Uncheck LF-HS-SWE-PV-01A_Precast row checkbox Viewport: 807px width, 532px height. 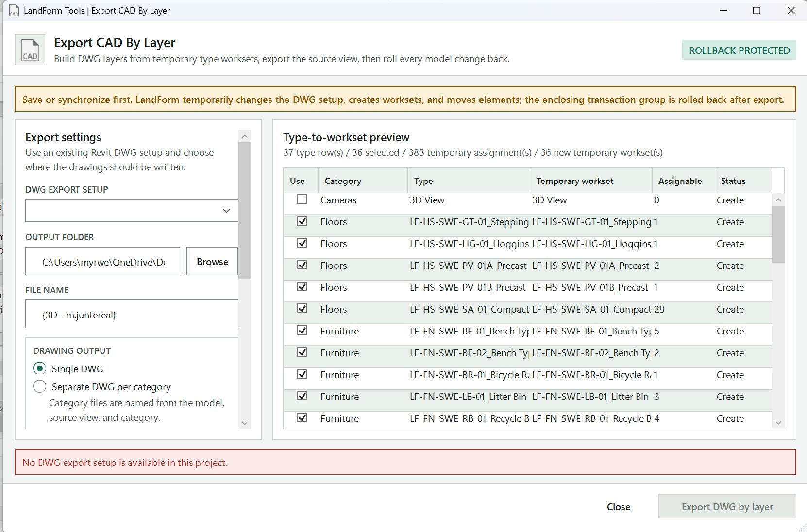302,265
